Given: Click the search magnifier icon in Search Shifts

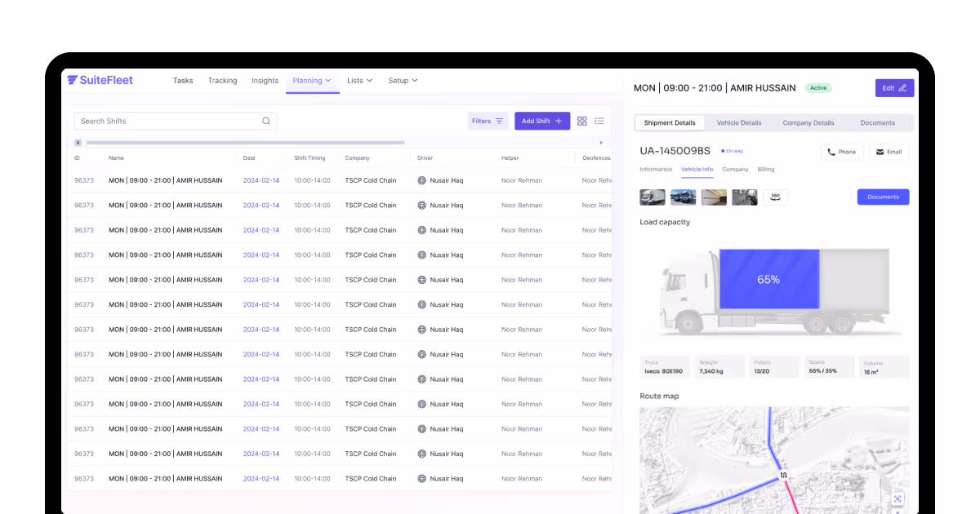Looking at the screenshot, I should coord(266,121).
